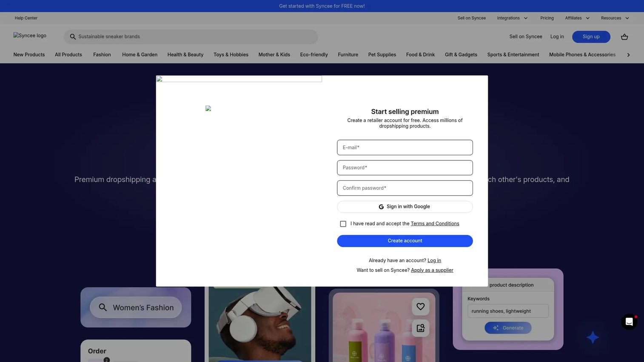Select Health & Beauty category

point(185,54)
